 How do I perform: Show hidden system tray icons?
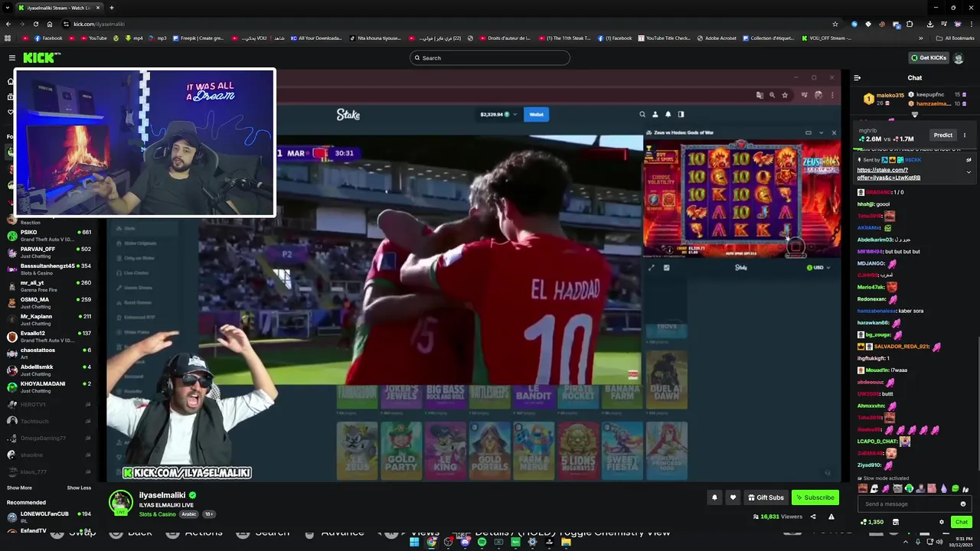[906, 542]
